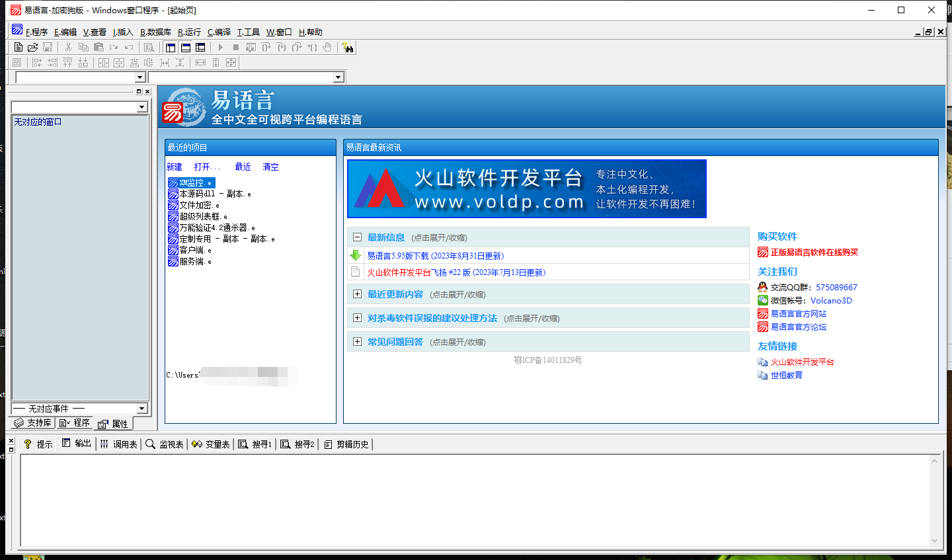This screenshot has height=560, width=952.
Task: Switch to the 支持库 tab
Action: [33, 423]
